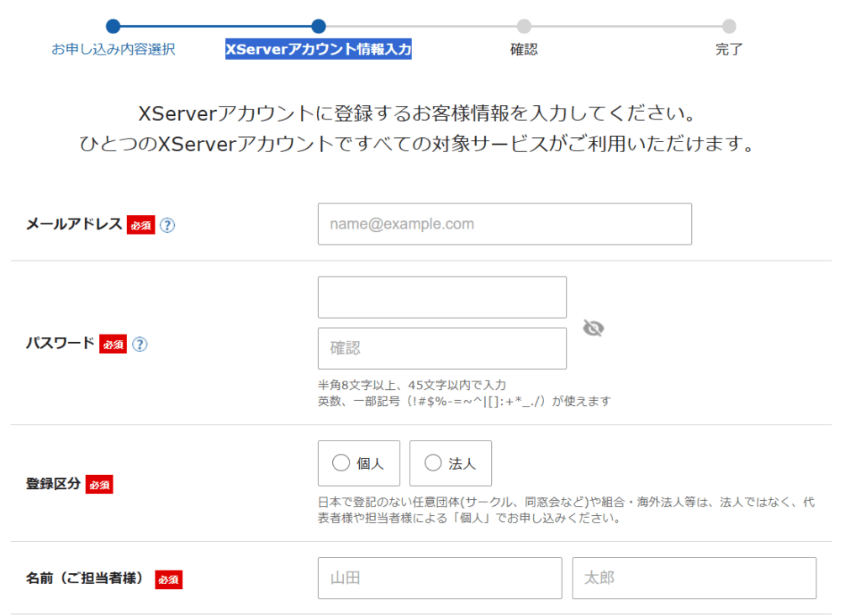Image resolution: width=861 pixels, height=616 pixels.
Task: Click the password 確認 input field
Action: coord(442,349)
